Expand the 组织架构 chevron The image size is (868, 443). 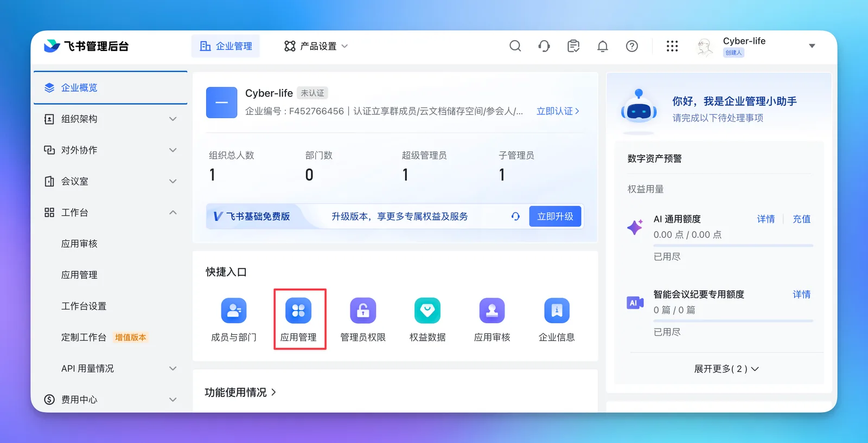(173, 119)
